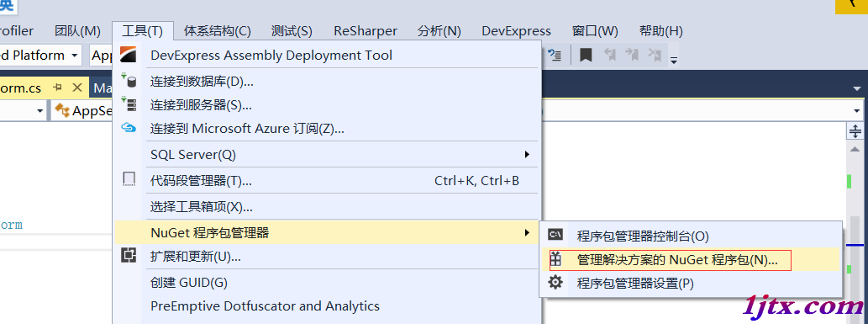Open the 分析(N) menu
Viewport: 868px width, 324px height.
point(439,31)
